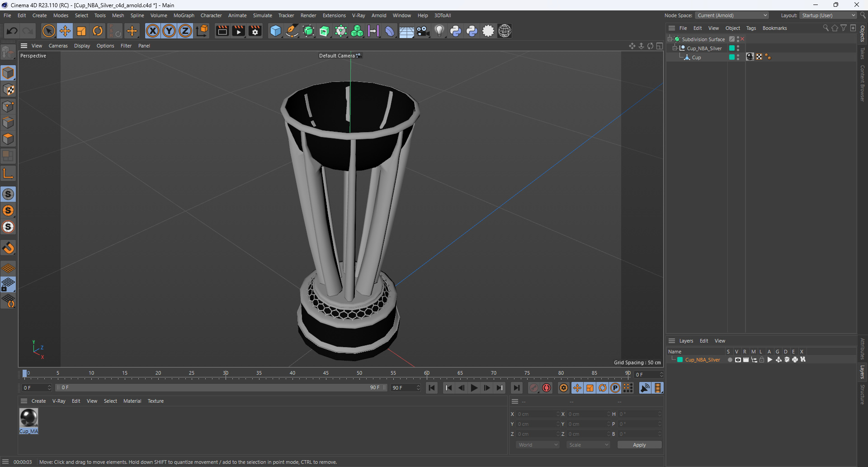Image resolution: width=868 pixels, height=467 pixels.
Task: Add a Cube primitive object
Action: point(275,31)
